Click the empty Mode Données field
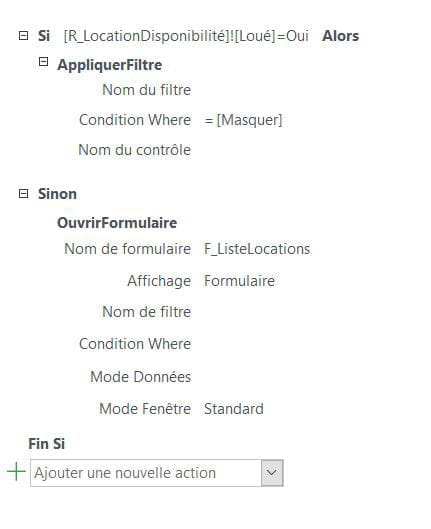The image size is (431, 529). click(270, 377)
